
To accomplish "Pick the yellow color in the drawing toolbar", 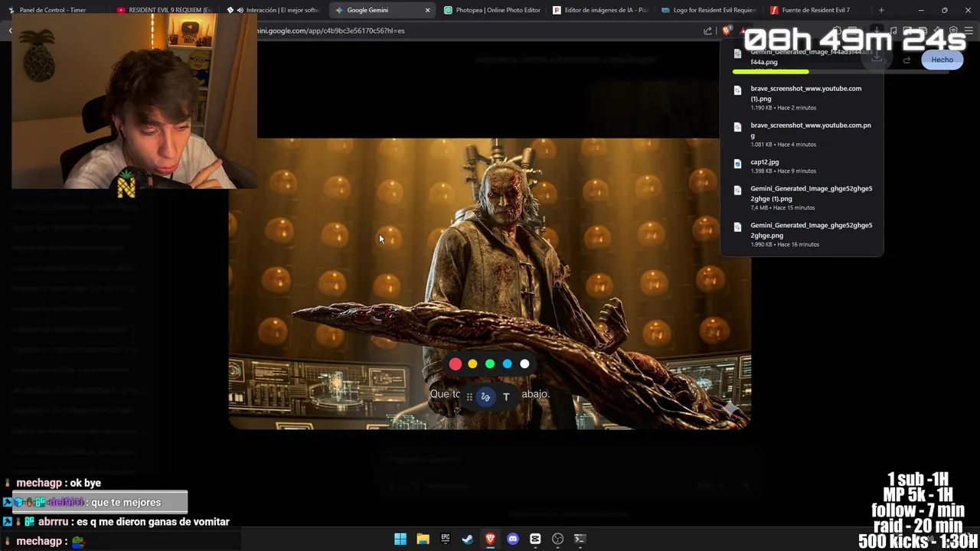I will [x=472, y=364].
